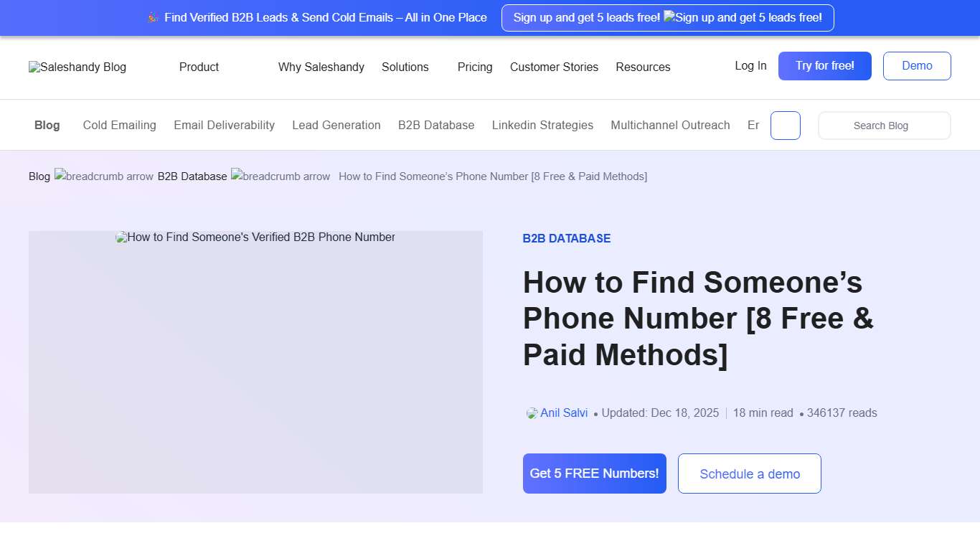
Task: Click Anil Salvi's author avatar
Action: pyautogui.click(x=531, y=413)
